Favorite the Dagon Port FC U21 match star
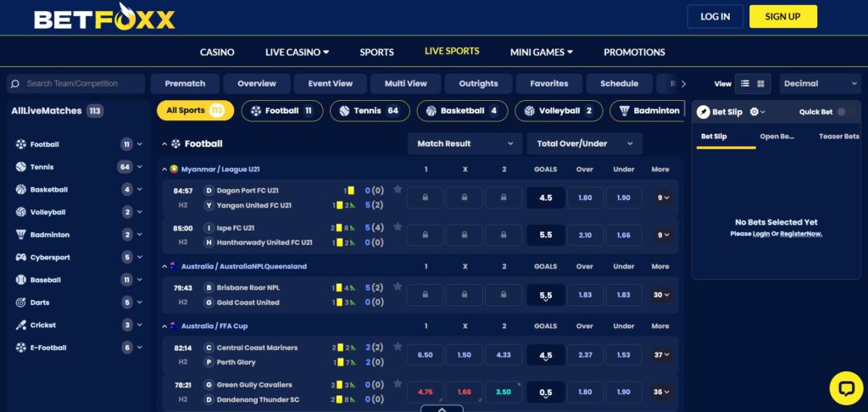 [x=398, y=191]
